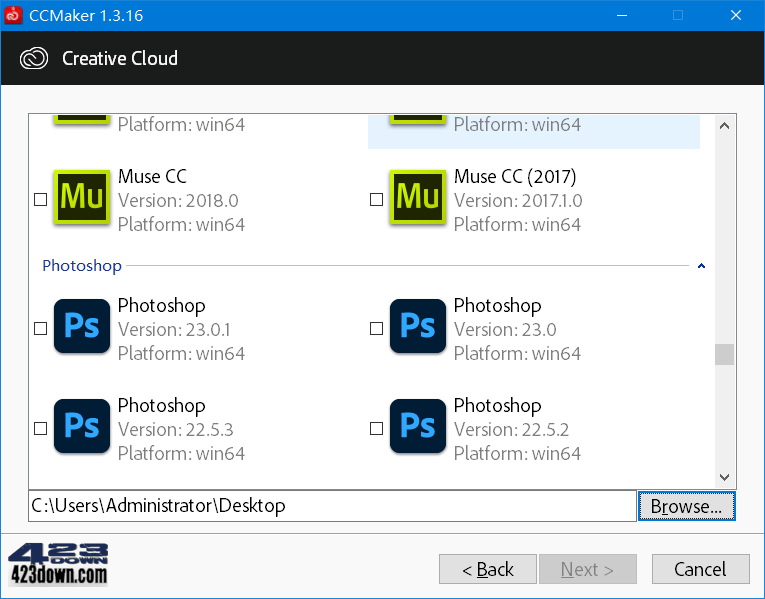Click the Muse CC 2018.0 icon
Image resolution: width=765 pixels, height=599 pixels.
point(81,197)
